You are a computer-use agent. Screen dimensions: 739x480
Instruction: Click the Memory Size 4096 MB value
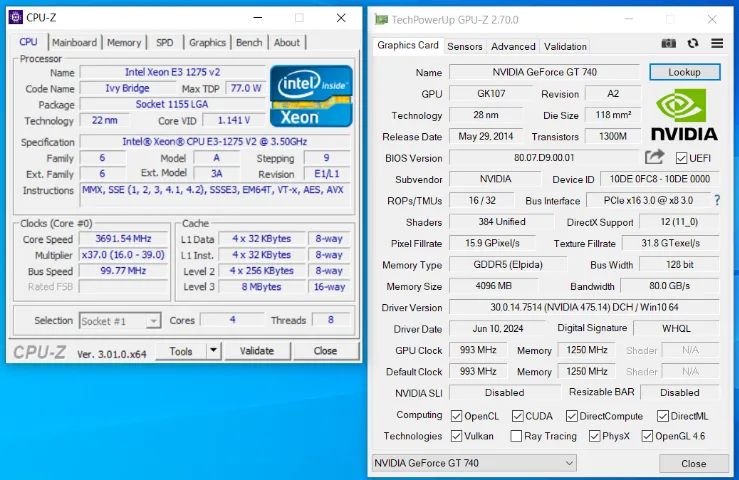(x=493, y=286)
